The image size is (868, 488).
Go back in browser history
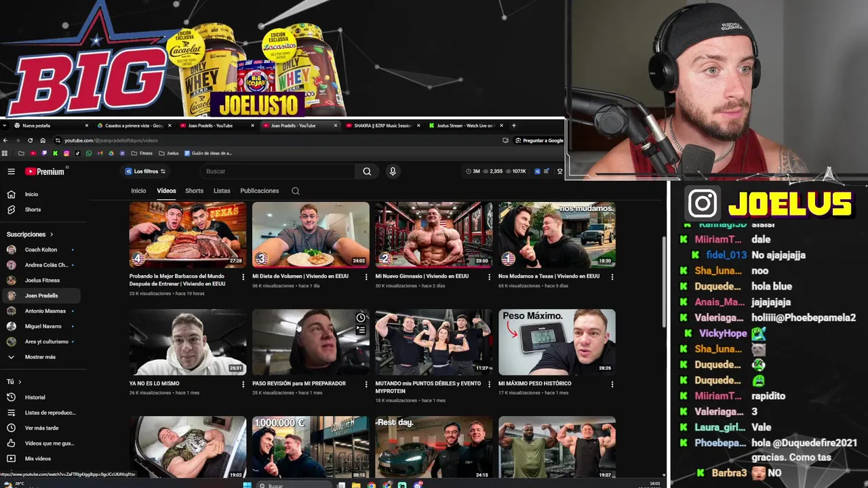coord(5,140)
